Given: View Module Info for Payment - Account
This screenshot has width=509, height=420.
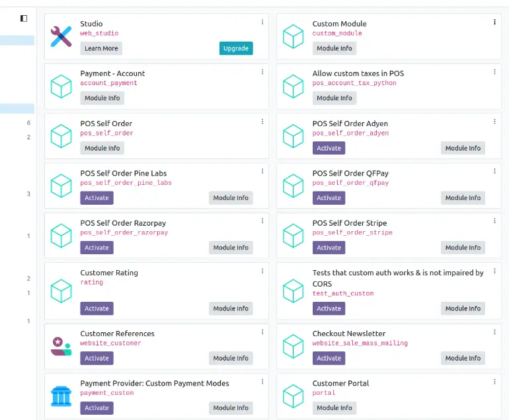Looking at the screenshot, I should point(102,98).
